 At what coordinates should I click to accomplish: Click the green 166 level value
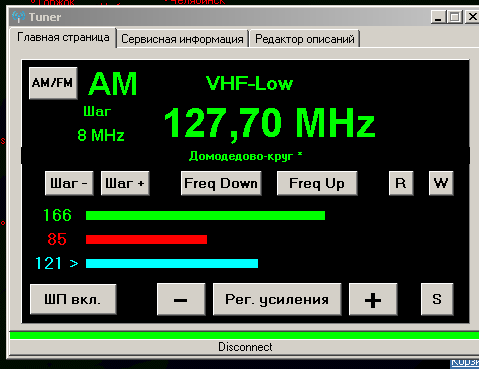click(x=57, y=215)
